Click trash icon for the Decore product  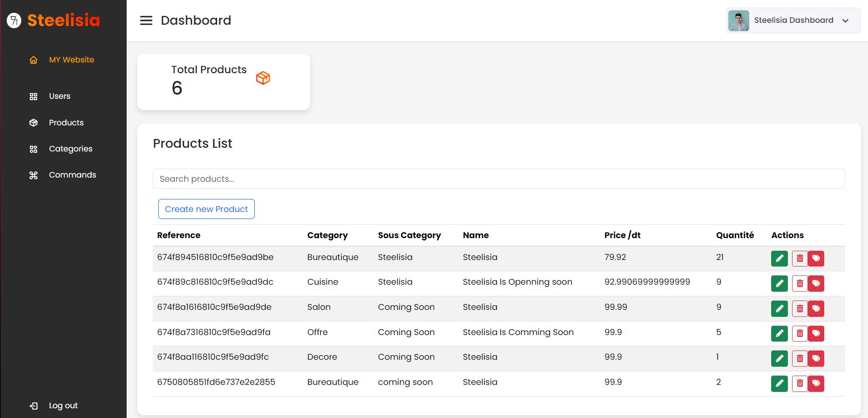pyautogui.click(x=800, y=358)
